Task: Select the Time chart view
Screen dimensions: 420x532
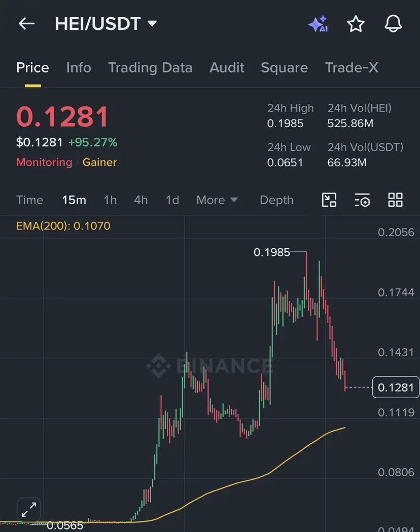Action: 29,200
